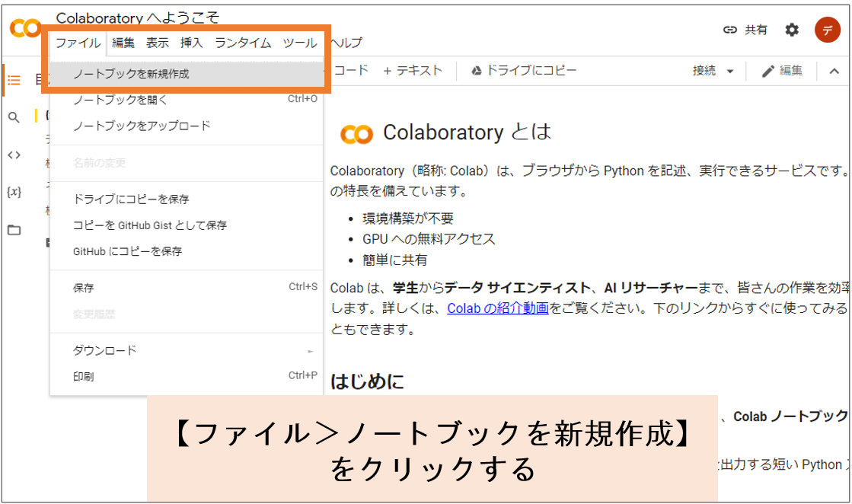Collapse the header with the chevron

point(834,70)
